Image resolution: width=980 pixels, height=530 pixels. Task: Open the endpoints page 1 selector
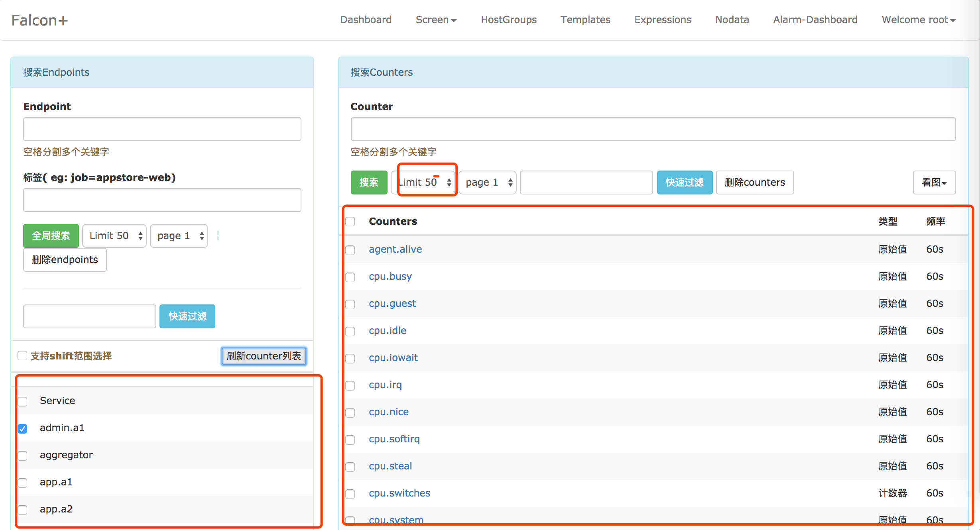point(179,236)
